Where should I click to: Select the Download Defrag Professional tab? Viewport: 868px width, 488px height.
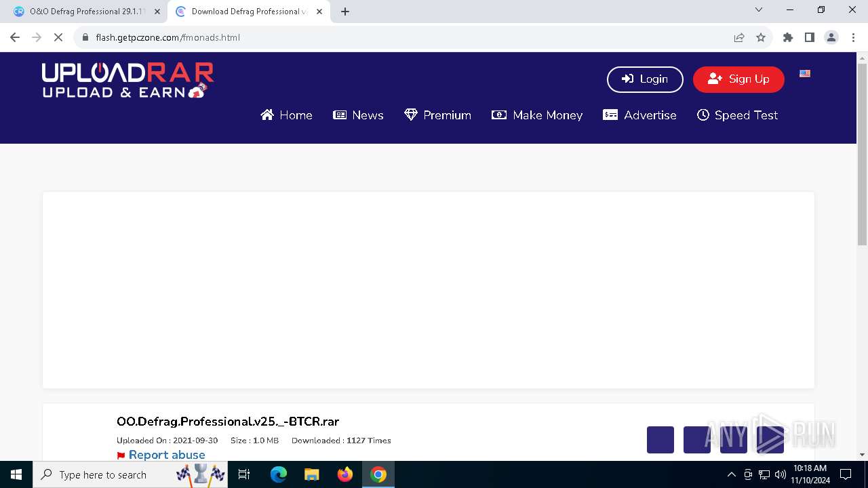(x=248, y=12)
